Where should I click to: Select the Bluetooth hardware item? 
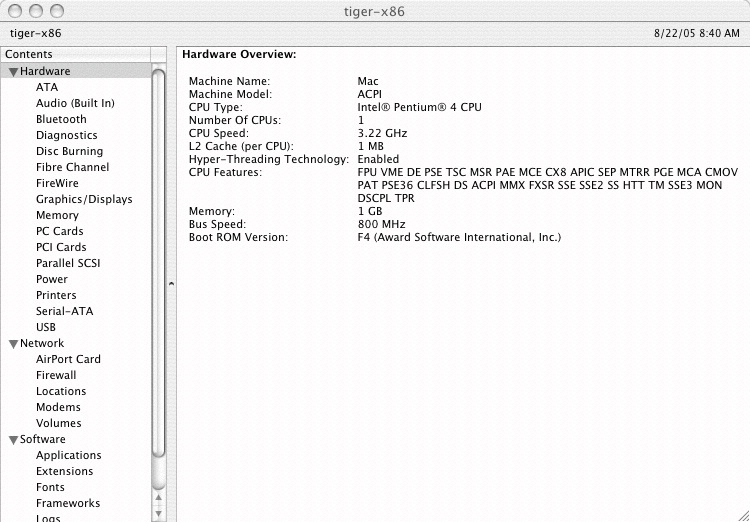pyautogui.click(x=61, y=119)
